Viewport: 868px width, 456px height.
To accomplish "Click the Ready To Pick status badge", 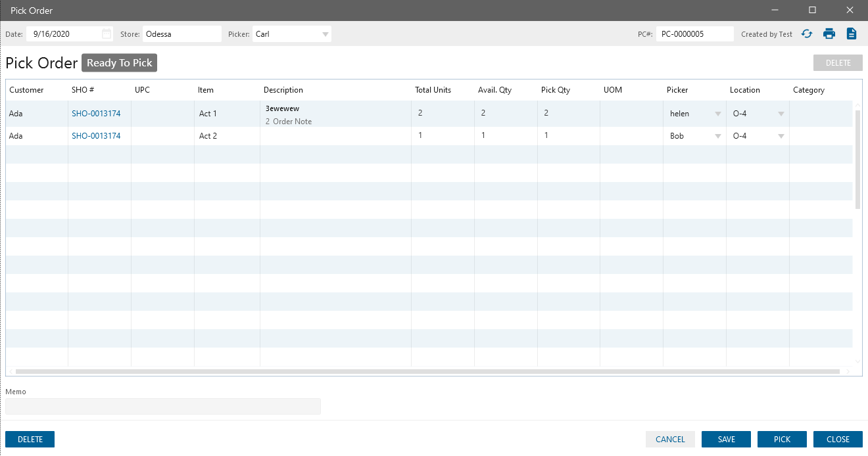I will tap(119, 63).
